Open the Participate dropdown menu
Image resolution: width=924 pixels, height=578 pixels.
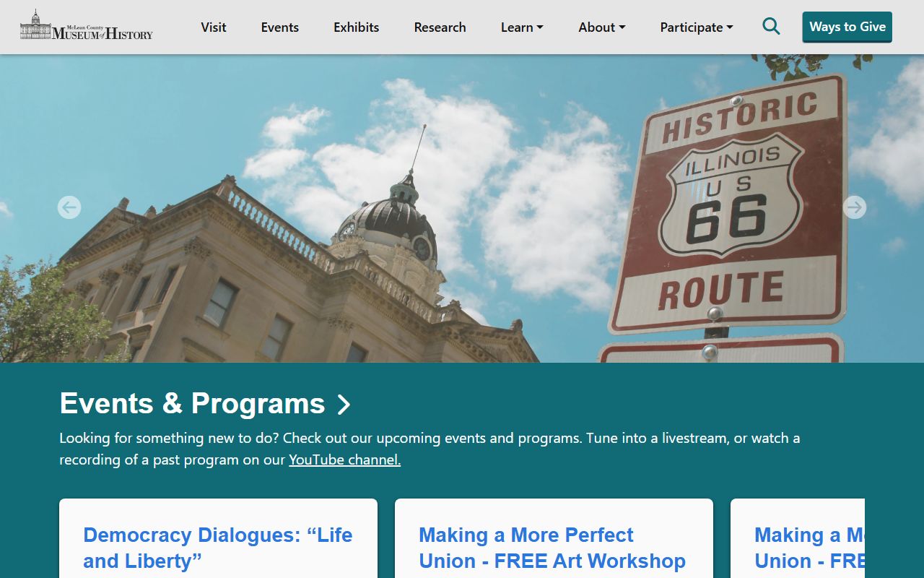pyautogui.click(x=696, y=27)
